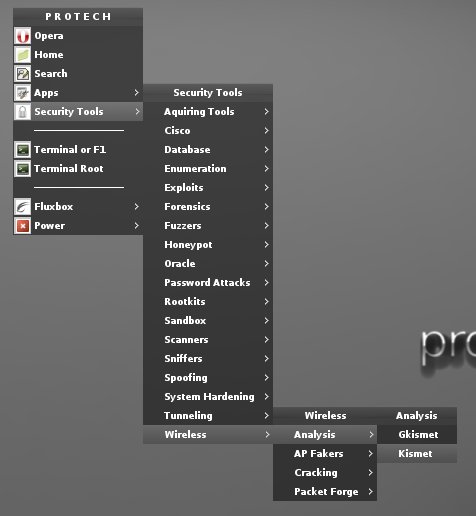
Task: Expand the Fluxbox submenu arrow
Action: tap(136, 206)
